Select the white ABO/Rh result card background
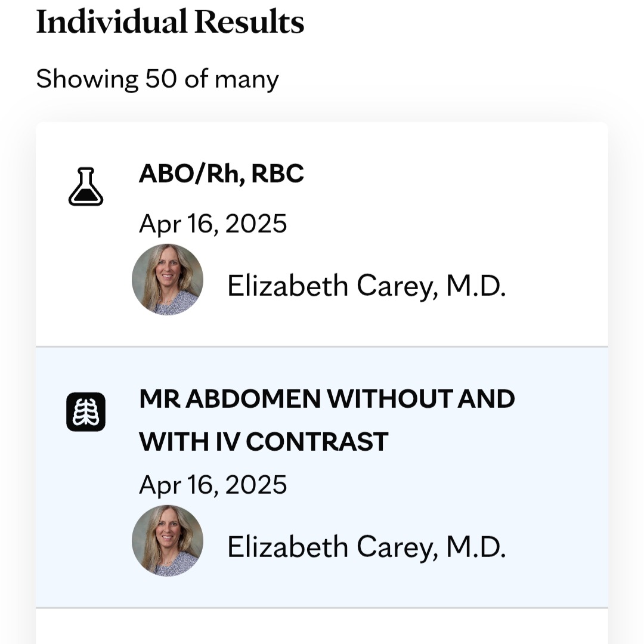 pyautogui.click(x=322, y=234)
